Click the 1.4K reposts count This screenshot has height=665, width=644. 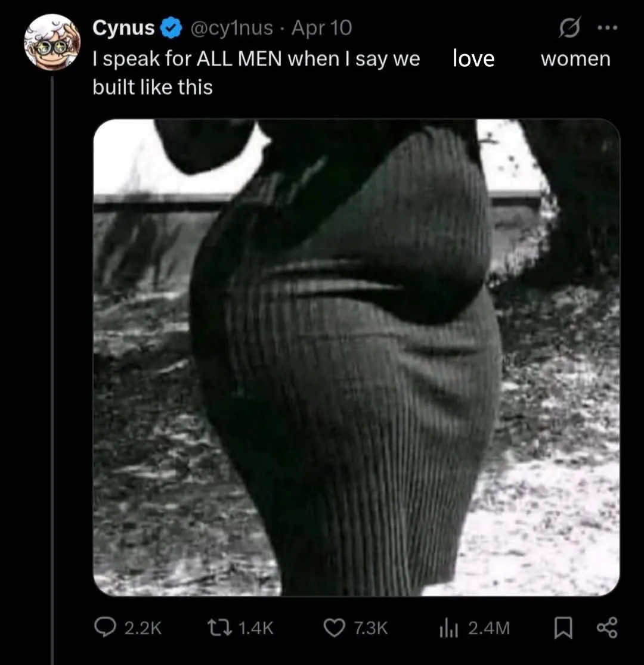(256, 628)
